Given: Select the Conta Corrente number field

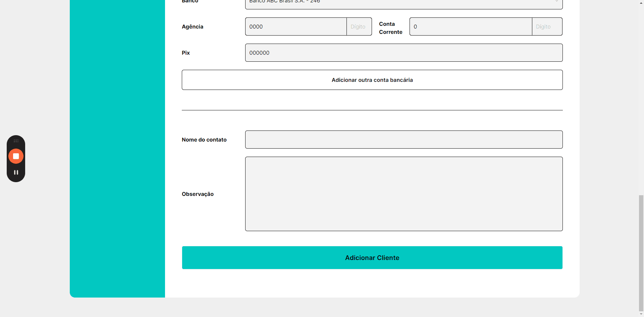Looking at the screenshot, I should (471, 27).
